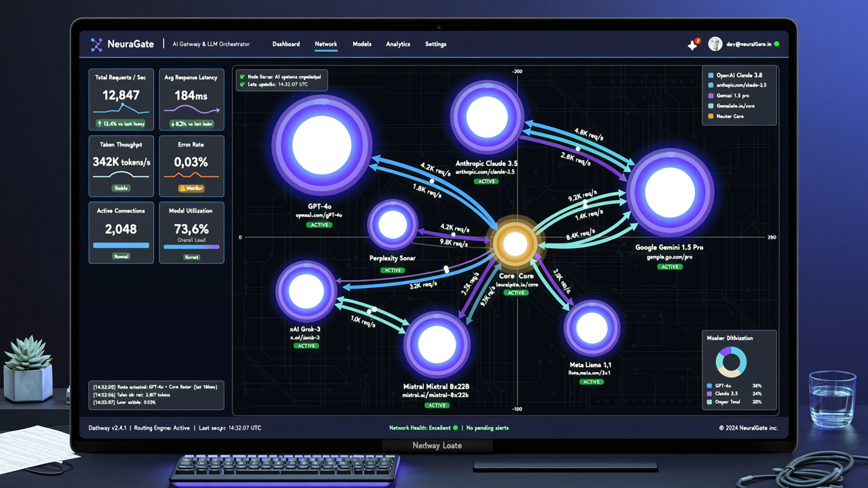
Task: Select the Mistral Mixtral 8x22B node
Action: [x=437, y=346]
